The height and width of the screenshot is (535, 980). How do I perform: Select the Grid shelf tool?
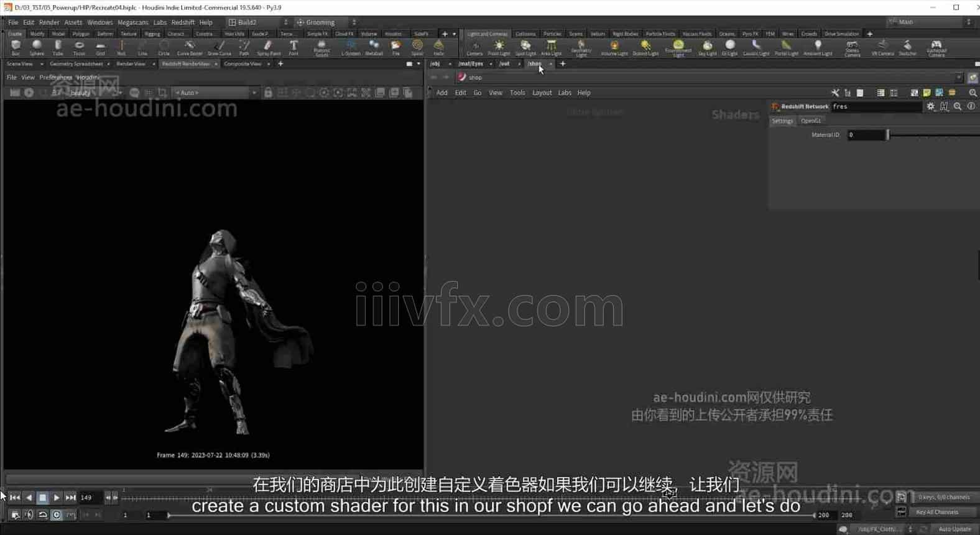pos(100,48)
